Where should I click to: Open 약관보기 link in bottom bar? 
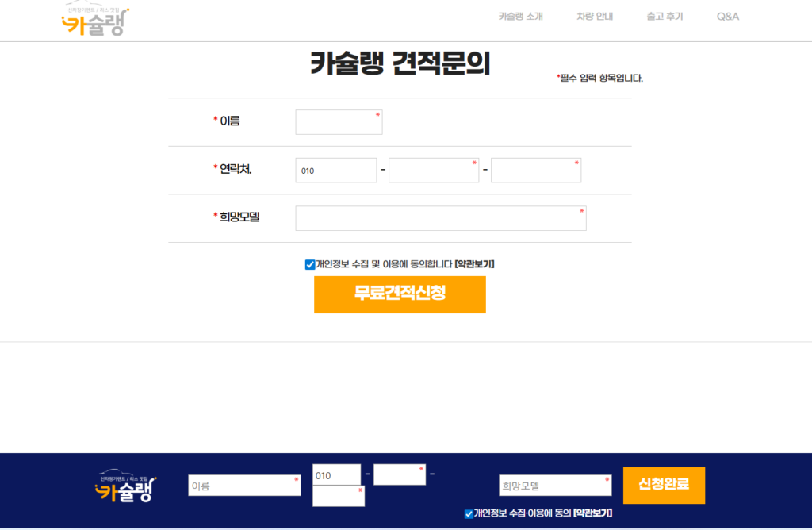tap(592, 513)
